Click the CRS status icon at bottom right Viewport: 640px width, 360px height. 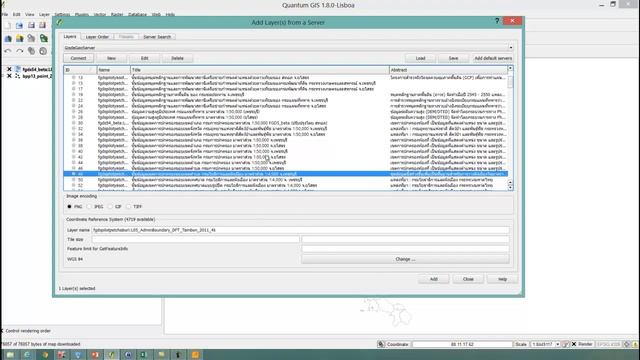pos(627,344)
